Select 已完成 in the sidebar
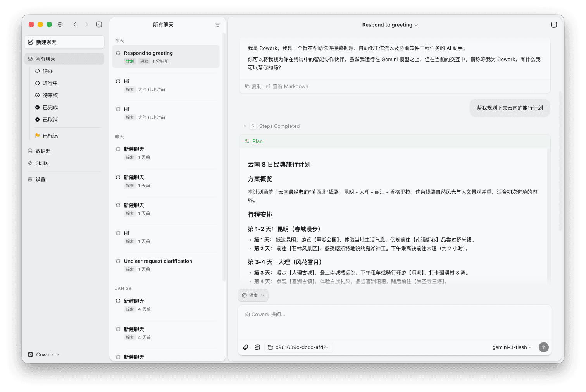Viewport: 586px width, 392px height. (x=50, y=107)
